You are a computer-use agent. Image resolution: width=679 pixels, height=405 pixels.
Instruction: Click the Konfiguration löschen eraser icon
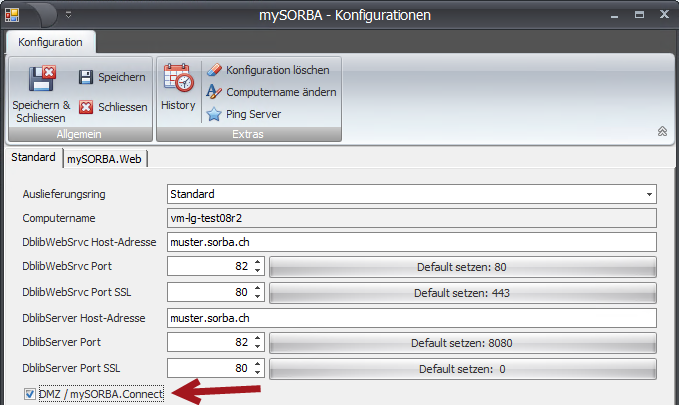point(214,70)
